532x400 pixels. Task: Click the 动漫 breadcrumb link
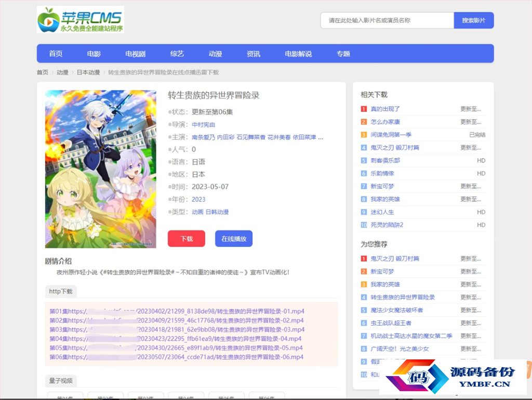(x=62, y=72)
